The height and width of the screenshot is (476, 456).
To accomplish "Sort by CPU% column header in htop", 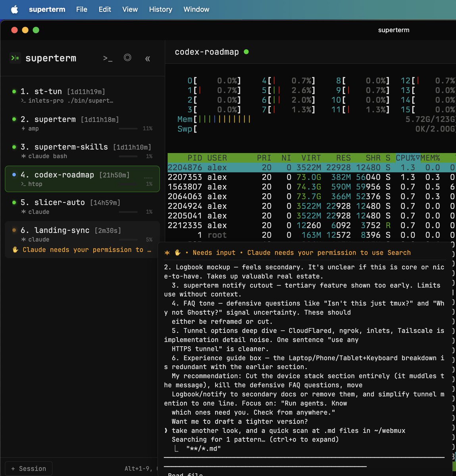I will [x=408, y=158].
